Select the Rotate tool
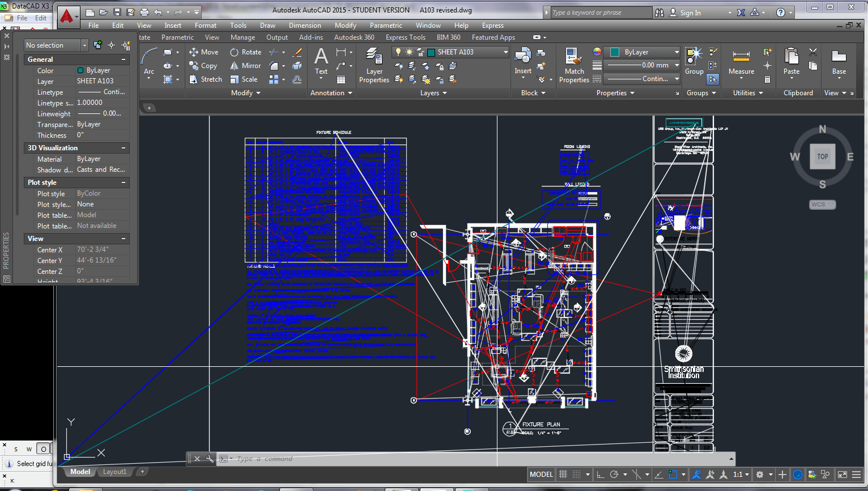This screenshot has width=868, height=491. (x=246, y=52)
